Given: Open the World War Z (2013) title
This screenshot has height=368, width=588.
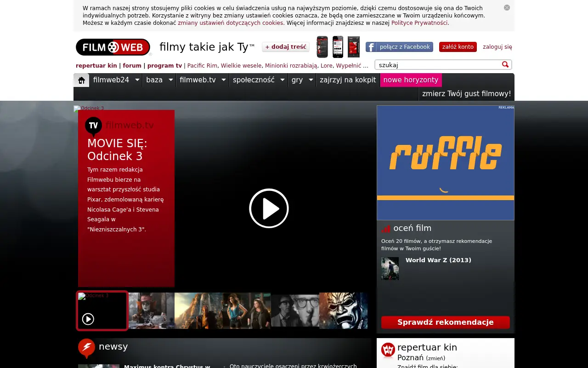Looking at the screenshot, I should coord(438,260).
